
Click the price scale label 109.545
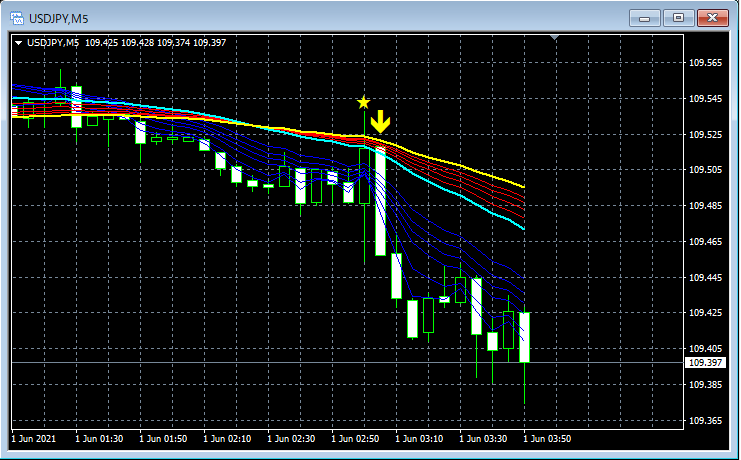[706, 99]
